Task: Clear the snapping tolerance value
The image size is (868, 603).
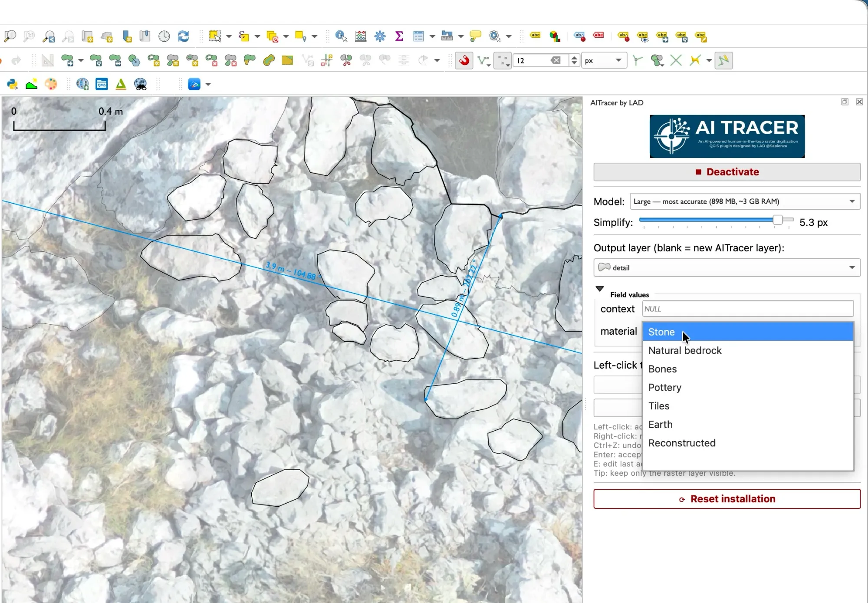Action: click(x=556, y=60)
